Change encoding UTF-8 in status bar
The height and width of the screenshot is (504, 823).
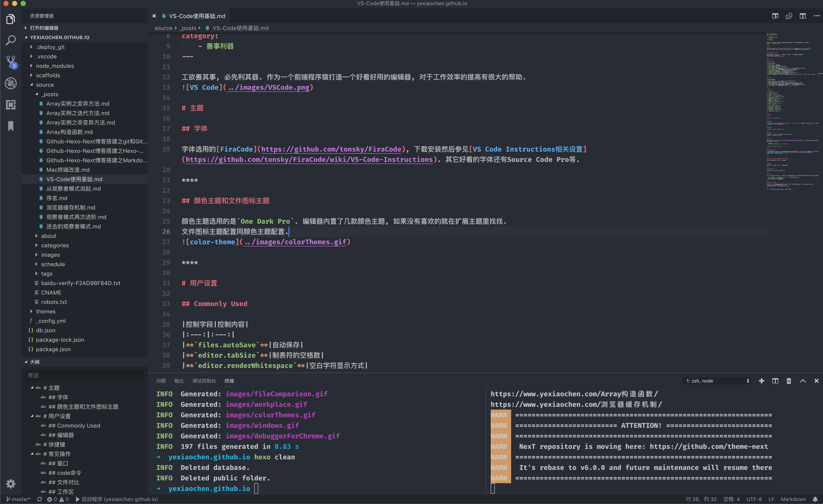pyautogui.click(x=754, y=499)
